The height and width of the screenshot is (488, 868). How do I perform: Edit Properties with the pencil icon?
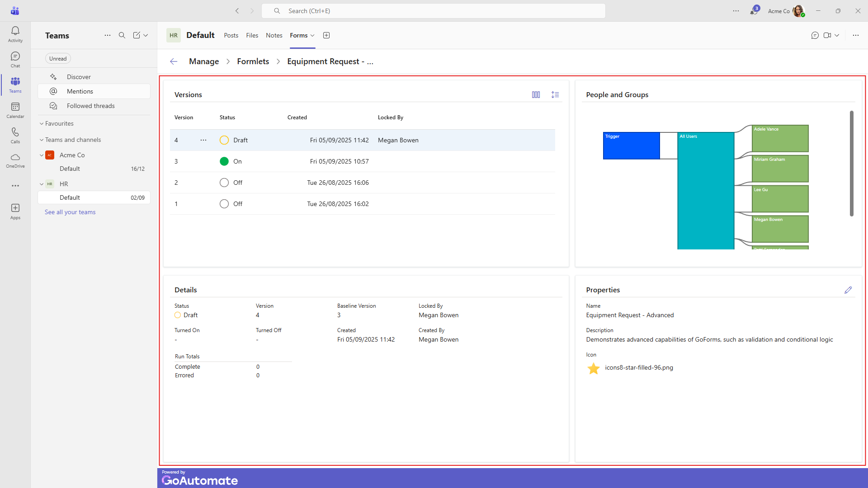pyautogui.click(x=848, y=290)
